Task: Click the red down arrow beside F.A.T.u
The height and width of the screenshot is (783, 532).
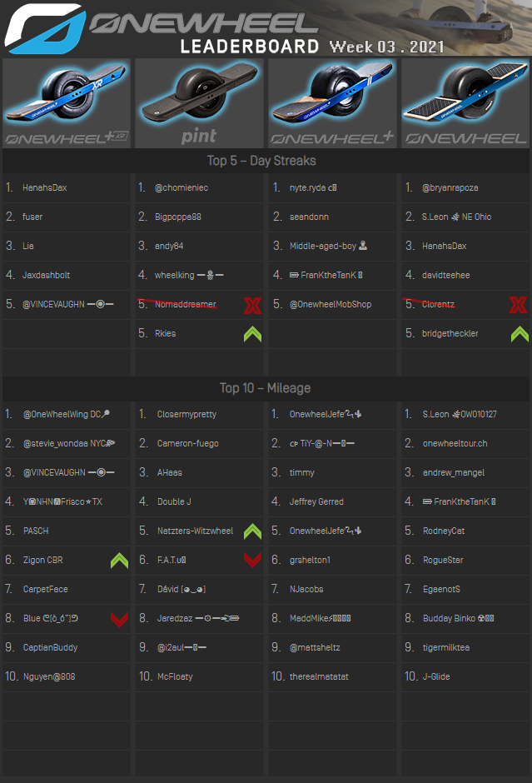Action: pyautogui.click(x=252, y=561)
